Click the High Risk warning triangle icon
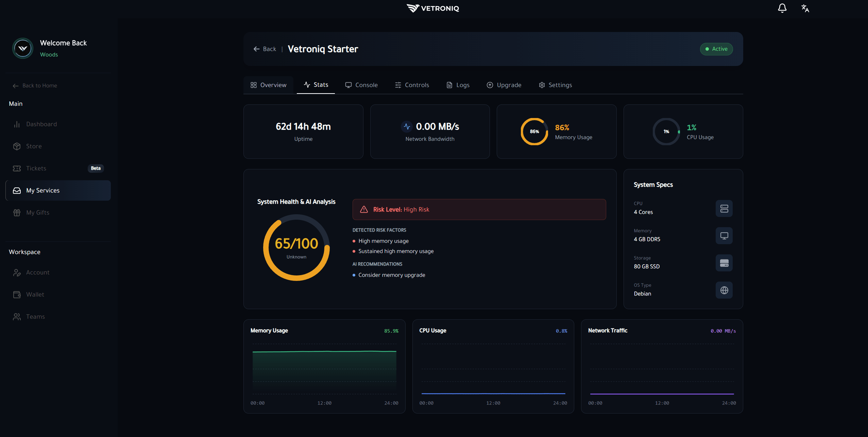This screenshot has width=868, height=437. tap(364, 209)
